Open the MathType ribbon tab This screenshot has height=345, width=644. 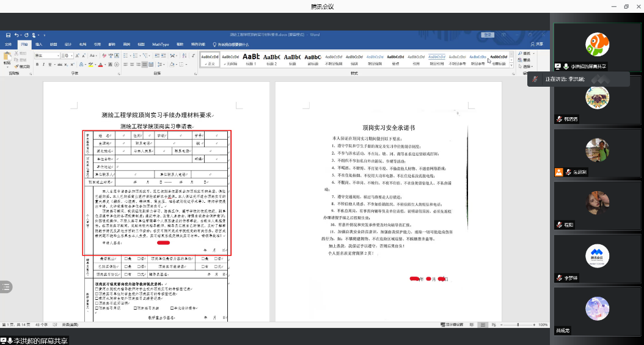(x=160, y=45)
